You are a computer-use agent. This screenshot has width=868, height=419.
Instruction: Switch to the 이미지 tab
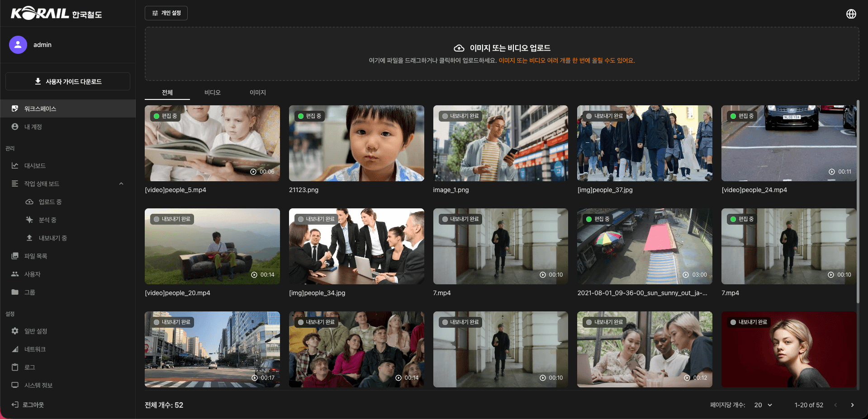[257, 93]
